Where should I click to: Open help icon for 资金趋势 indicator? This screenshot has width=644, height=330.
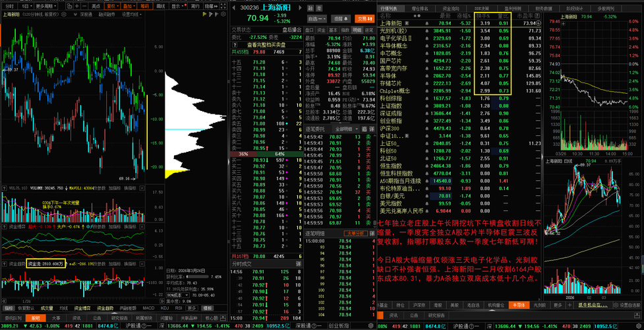(x=4, y=263)
